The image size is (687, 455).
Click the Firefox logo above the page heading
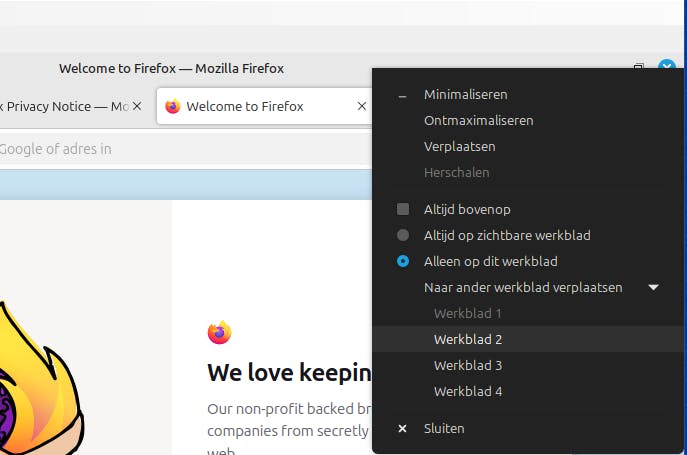219,332
